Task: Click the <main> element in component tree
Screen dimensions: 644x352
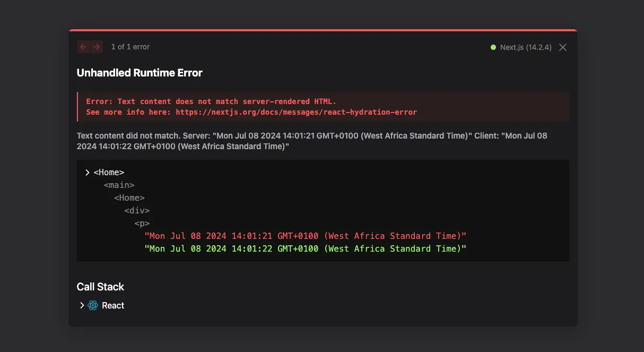Action: (119, 185)
